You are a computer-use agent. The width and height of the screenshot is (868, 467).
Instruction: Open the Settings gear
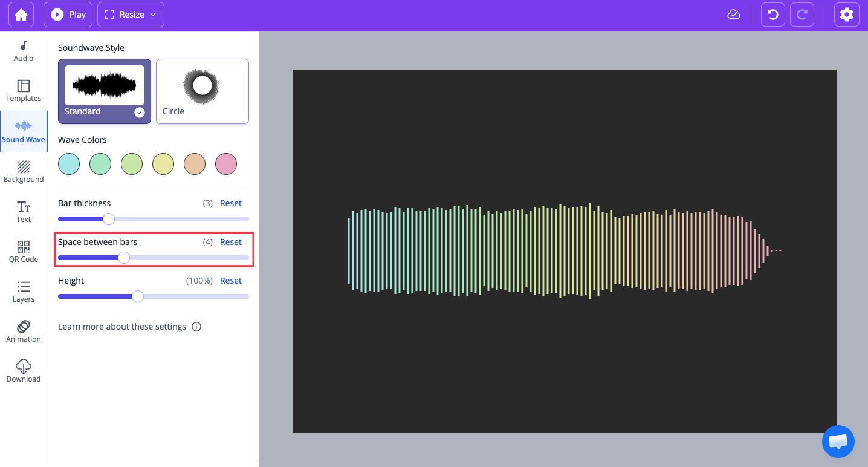click(x=846, y=15)
